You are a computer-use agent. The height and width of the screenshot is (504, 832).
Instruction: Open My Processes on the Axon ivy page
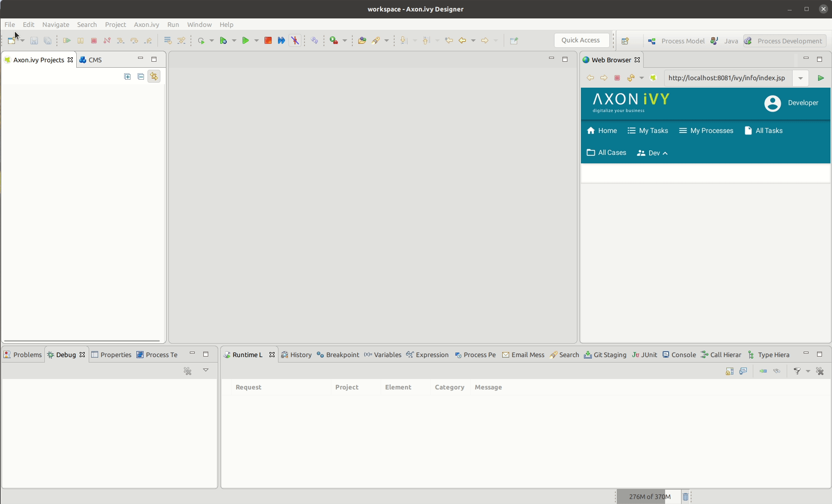click(706, 130)
